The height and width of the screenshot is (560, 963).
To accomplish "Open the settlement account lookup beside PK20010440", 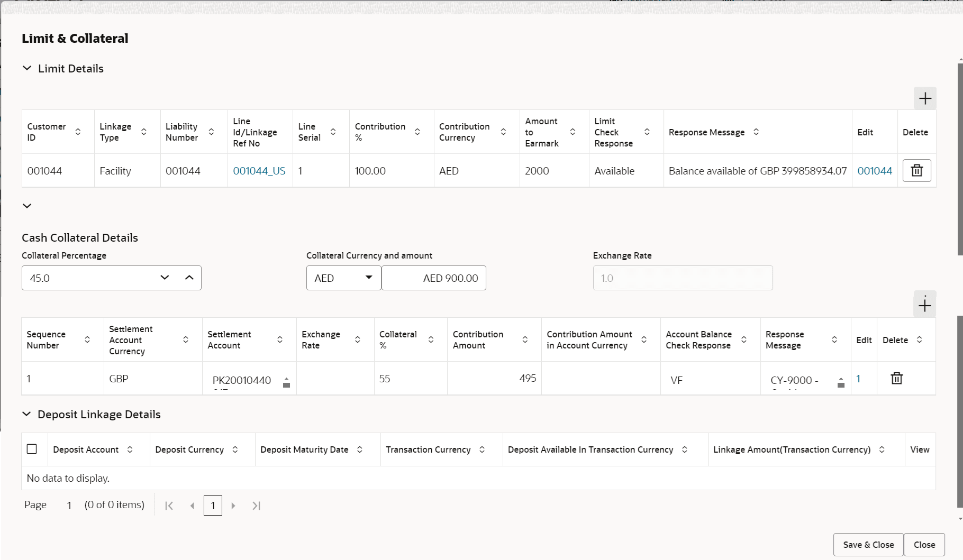I will click(286, 382).
